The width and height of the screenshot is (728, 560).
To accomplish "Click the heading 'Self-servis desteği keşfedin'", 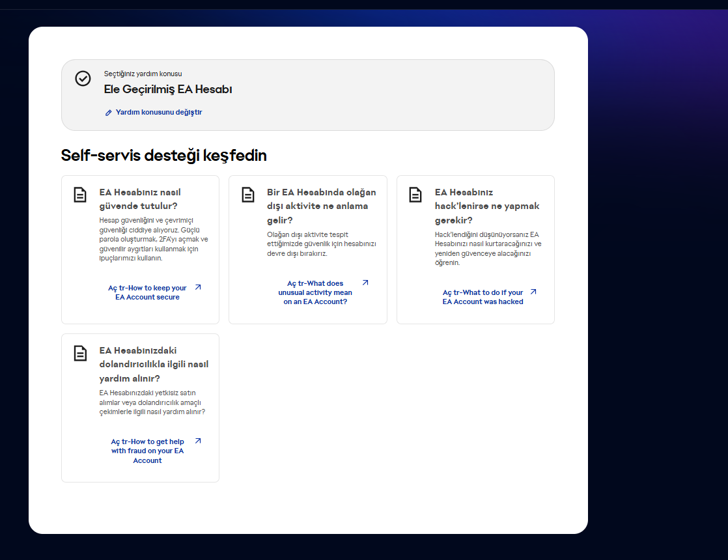I will pos(164,156).
